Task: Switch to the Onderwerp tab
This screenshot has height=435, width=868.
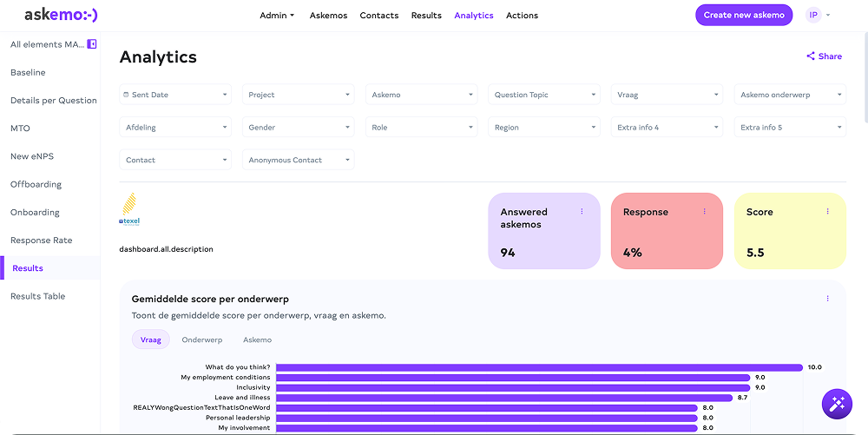Action: point(202,339)
